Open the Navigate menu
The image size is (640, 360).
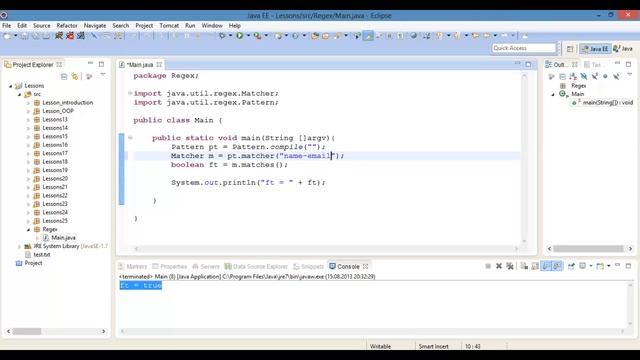click(x=95, y=25)
